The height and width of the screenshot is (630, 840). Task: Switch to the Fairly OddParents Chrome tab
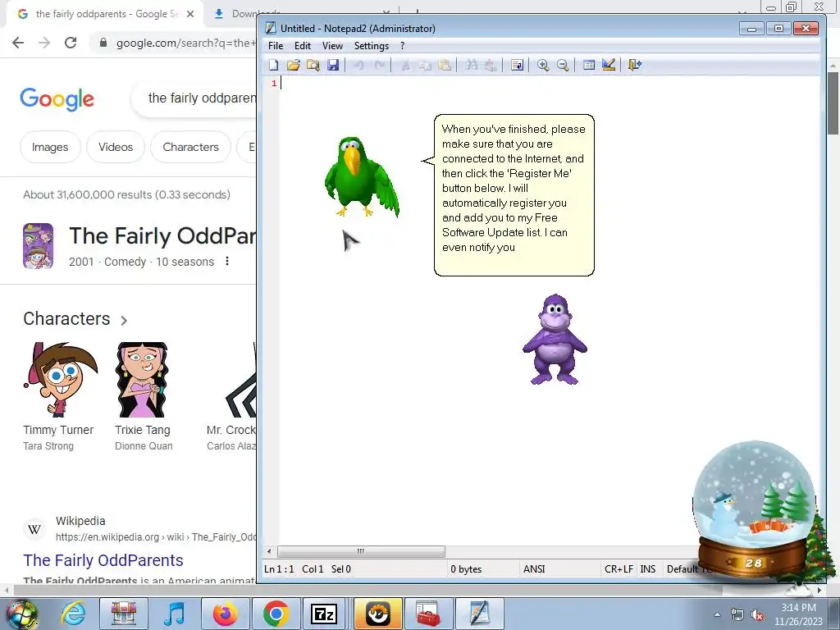click(106, 14)
